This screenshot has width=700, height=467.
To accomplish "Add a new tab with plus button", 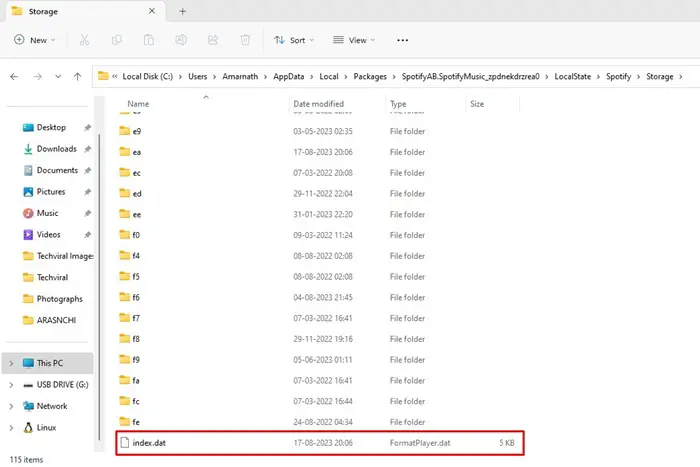I will pyautogui.click(x=182, y=11).
